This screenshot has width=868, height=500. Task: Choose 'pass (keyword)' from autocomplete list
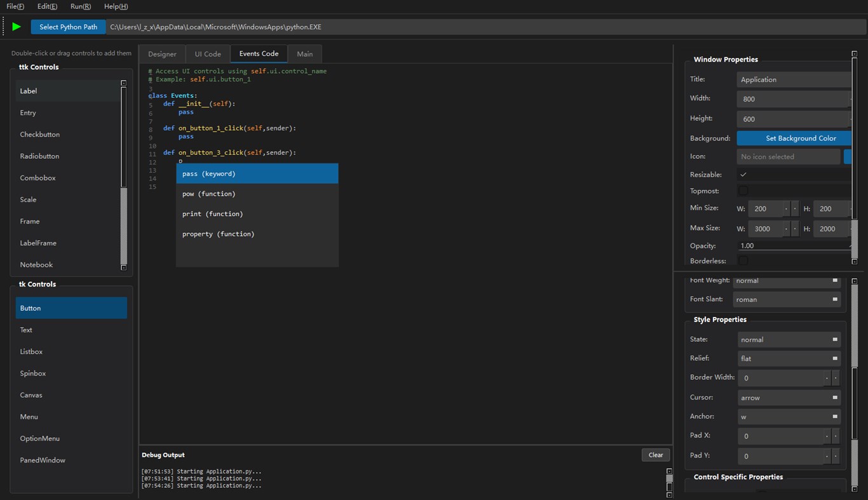pyautogui.click(x=257, y=173)
